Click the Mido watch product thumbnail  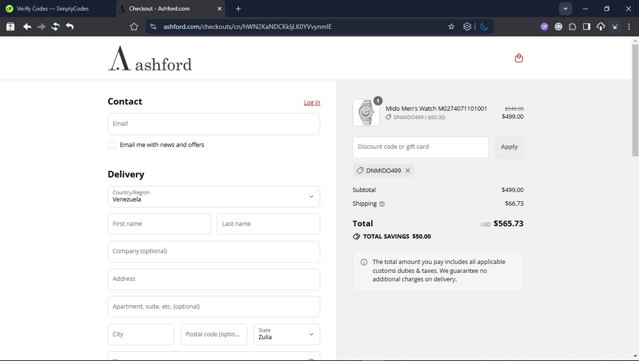coord(366,112)
